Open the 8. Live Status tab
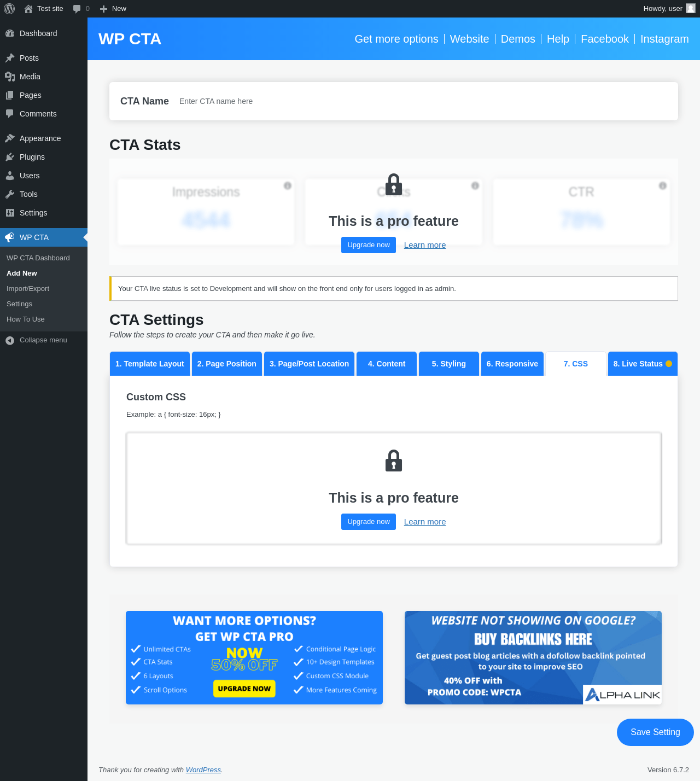The width and height of the screenshot is (700, 781). coord(643,364)
